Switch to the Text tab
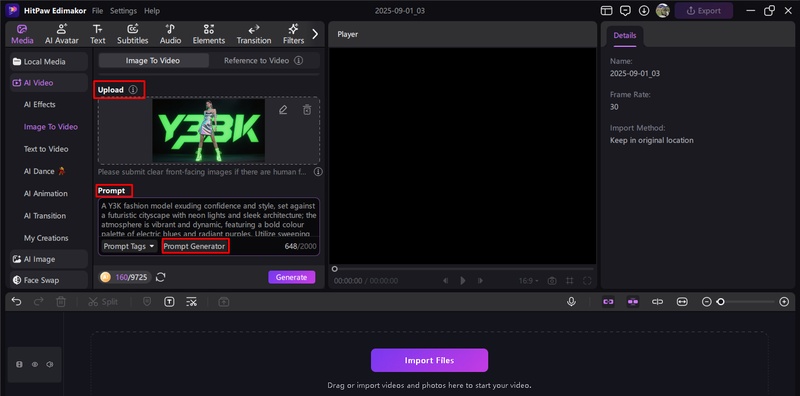The image size is (800, 396). click(x=97, y=34)
